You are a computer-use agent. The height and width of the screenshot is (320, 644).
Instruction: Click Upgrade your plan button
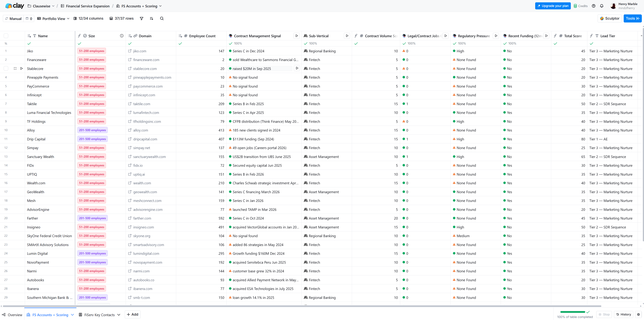tap(553, 6)
